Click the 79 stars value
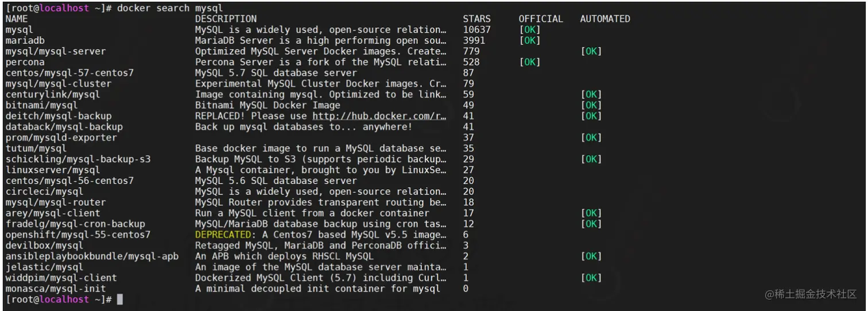Viewport: 868px width, 311px height. (x=468, y=84)
